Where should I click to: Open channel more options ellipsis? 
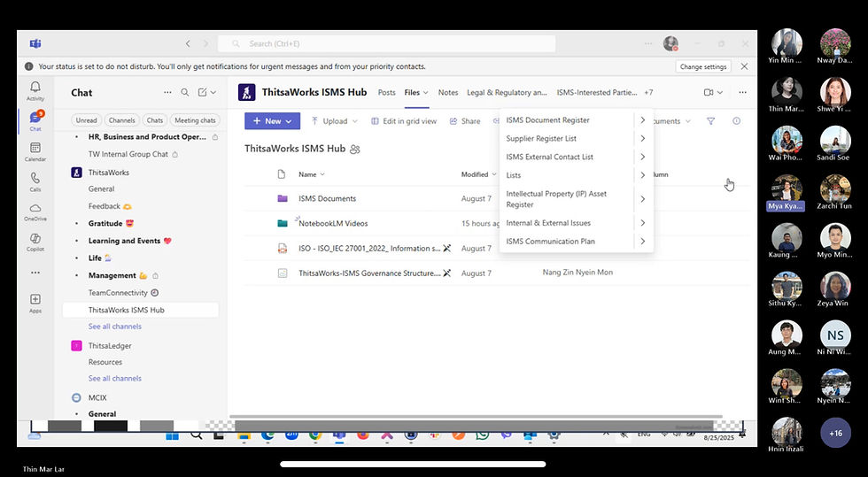coord(742,92)
